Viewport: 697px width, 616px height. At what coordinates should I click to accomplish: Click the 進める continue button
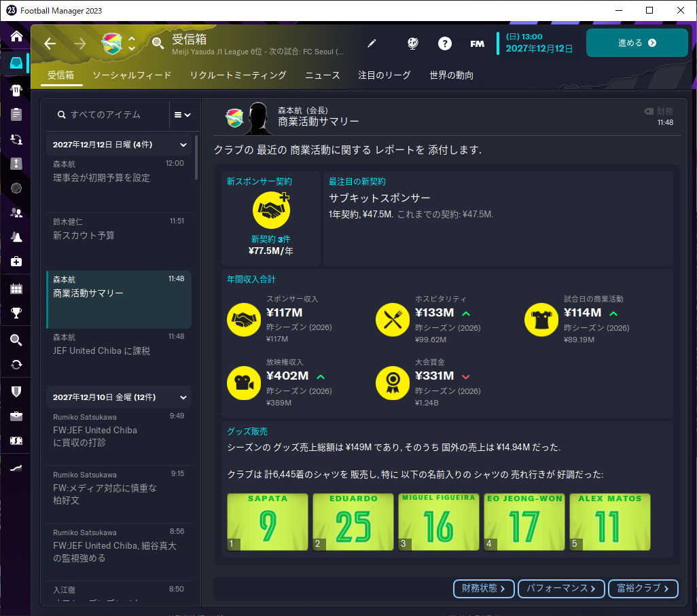tap(637, 43)
